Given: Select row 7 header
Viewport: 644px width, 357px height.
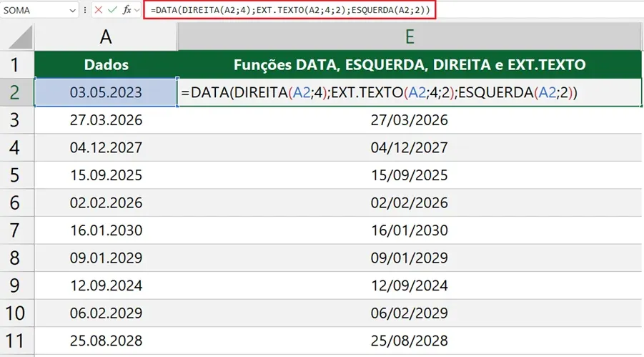Looking at the screenshot, I should 17,230.
